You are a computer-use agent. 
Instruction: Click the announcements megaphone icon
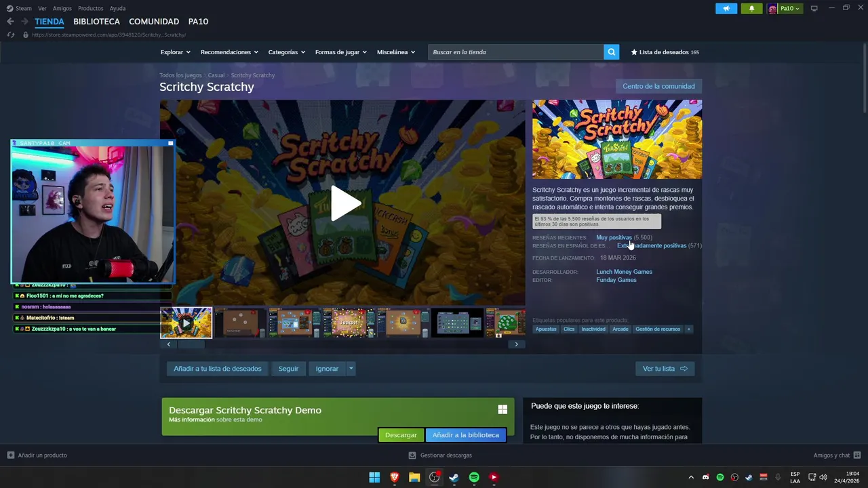pyautogui.click(x=726, y=8)
